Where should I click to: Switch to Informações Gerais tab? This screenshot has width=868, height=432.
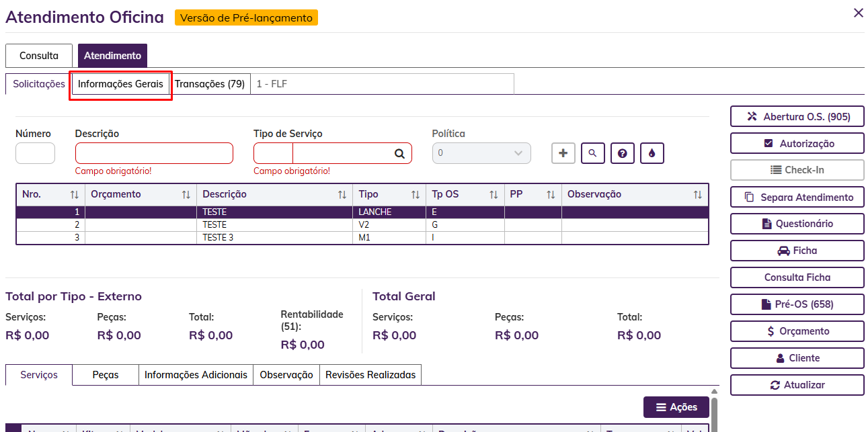pyautogui.click(x=120, y=84)
